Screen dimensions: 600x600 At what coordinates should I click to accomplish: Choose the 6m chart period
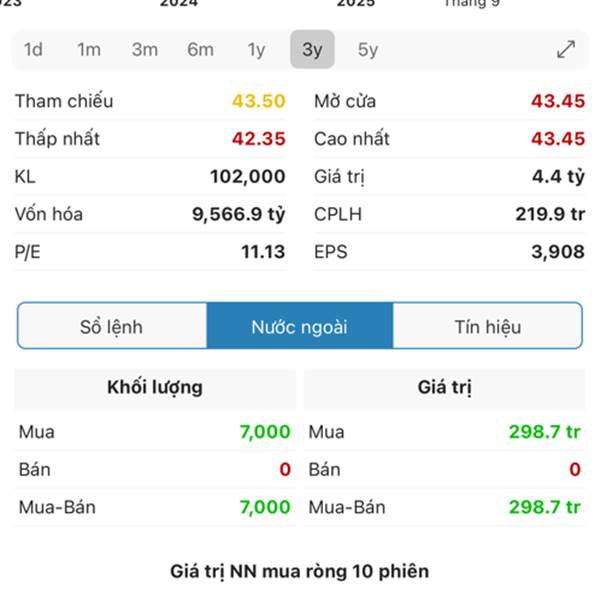(200, 49)
